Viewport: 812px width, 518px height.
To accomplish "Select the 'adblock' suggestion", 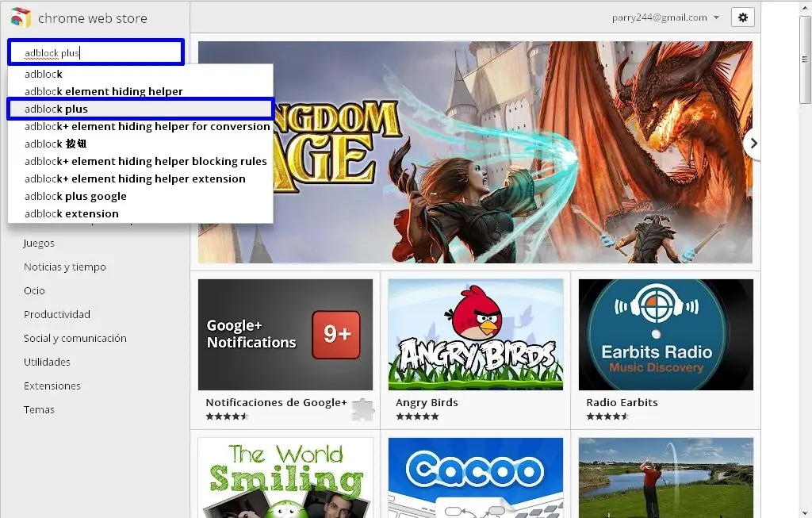I will click(x=140, y=74).
